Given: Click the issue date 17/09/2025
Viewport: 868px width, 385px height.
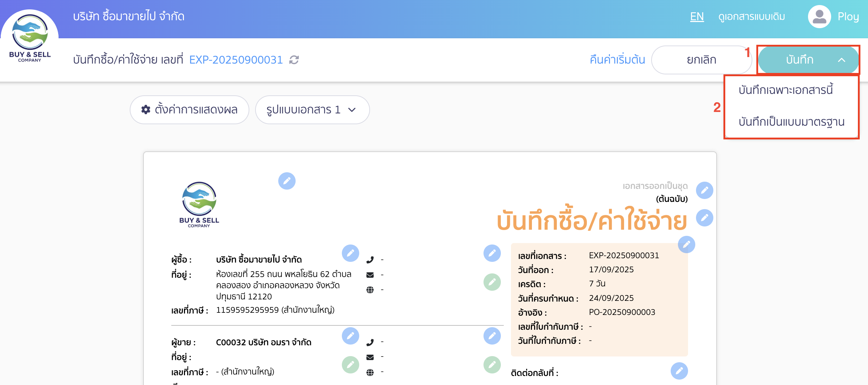Looking at the screenshot, I should [x=611, y=269].
